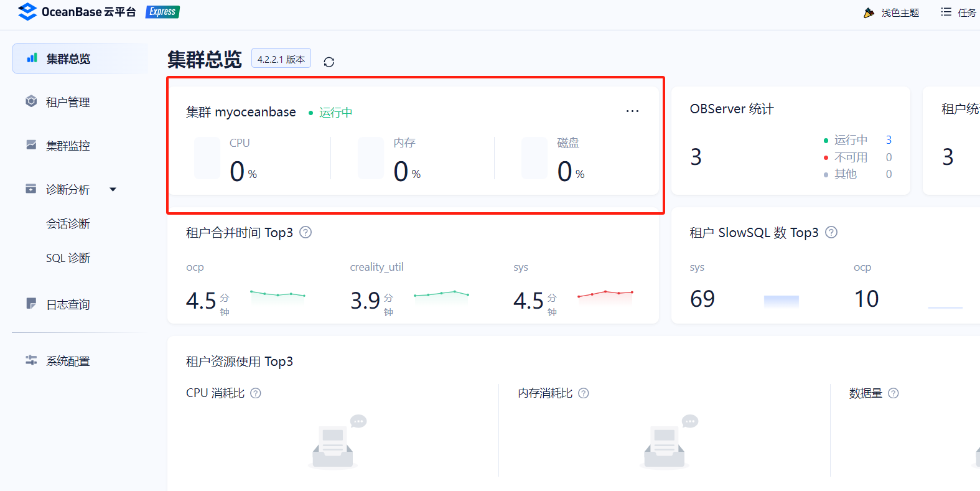Click the 其他 count 0 link
Viewport: 980px width, 491px height.
889,174
